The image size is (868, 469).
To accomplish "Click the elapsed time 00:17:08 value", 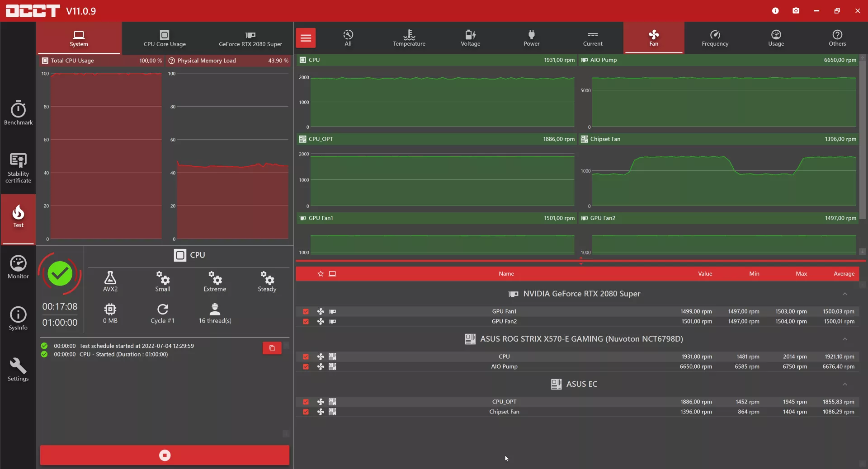I will pos(60,307).
